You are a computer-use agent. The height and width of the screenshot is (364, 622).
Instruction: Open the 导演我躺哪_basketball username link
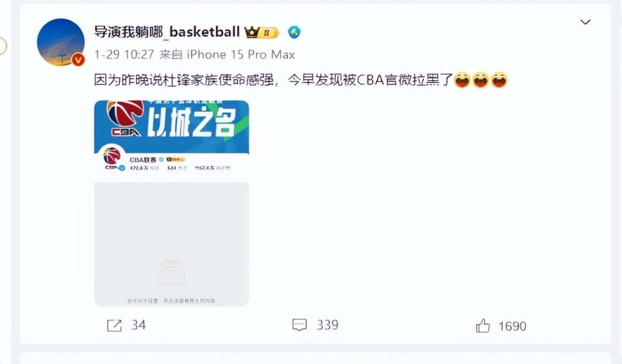pyautogui.click(x=167, y=32)
